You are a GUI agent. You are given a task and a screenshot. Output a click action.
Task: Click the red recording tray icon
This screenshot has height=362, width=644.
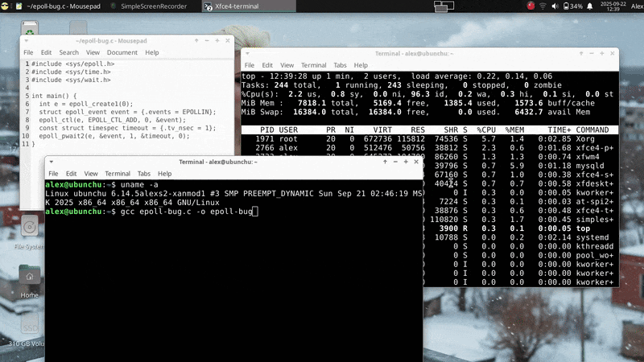click(x=530, y=6)
